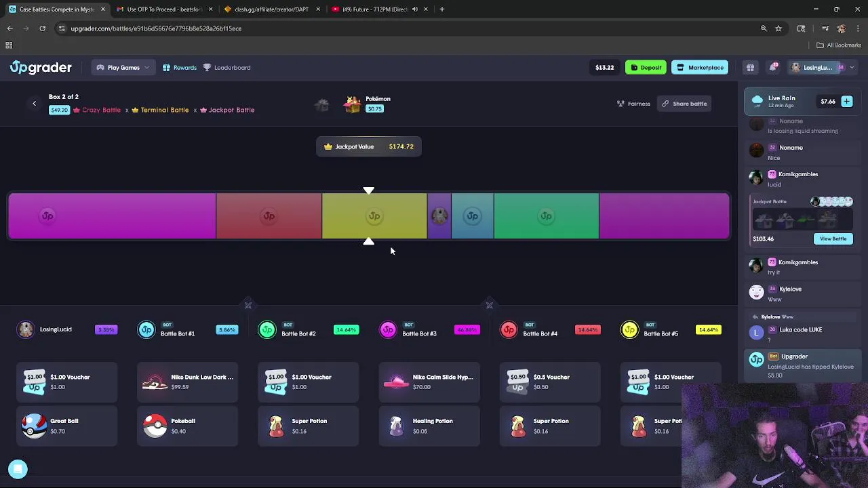The height and width of the screenshot is (488, 868).
Task: Click the address bar URL
Action: coord(156,28)
